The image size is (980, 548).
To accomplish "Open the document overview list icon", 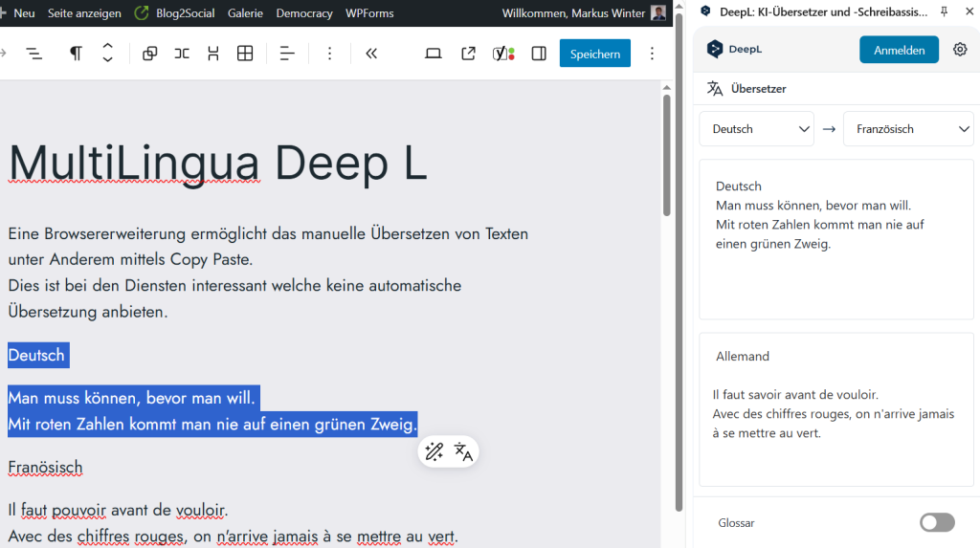I will click(x=33, y=54).
